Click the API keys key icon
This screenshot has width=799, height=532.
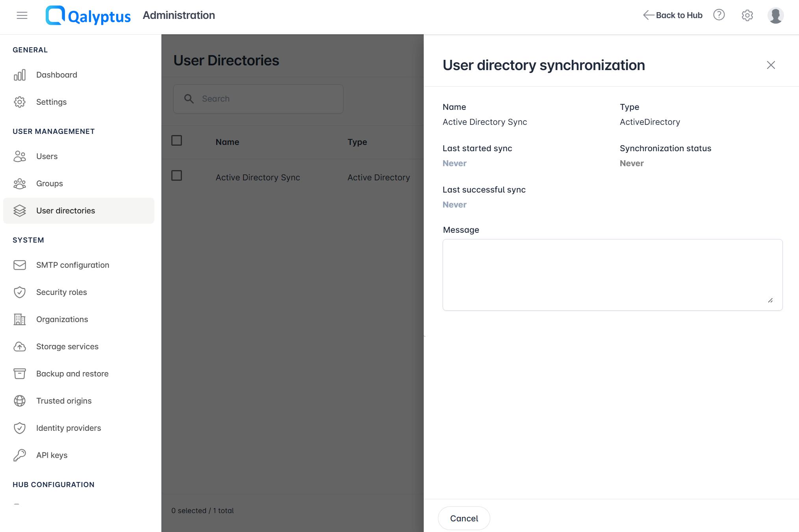[x=20, y=455]
